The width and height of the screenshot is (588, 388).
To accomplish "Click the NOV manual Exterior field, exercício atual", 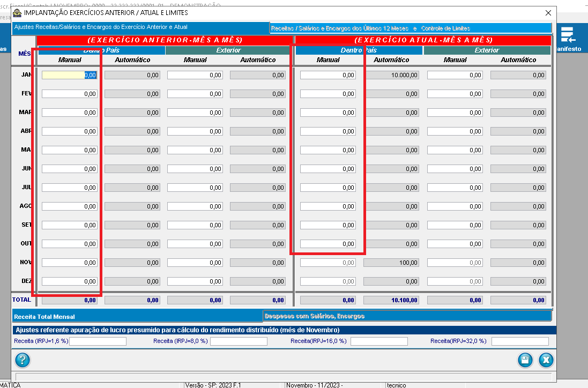I will tap(455, 263).
